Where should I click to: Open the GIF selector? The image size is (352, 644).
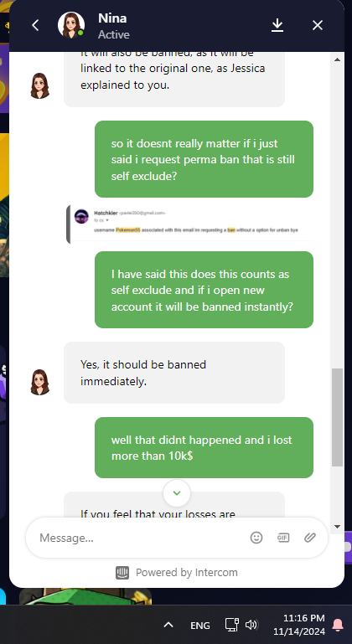point(283,538)
